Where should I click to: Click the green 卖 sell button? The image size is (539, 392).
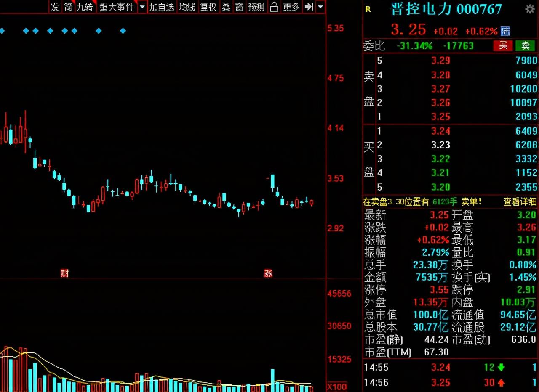pos(525,46)
